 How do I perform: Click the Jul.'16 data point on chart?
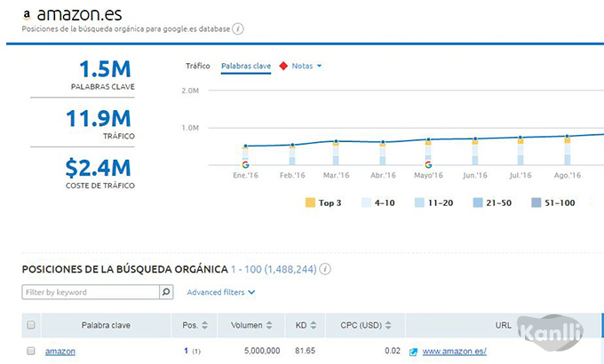pos(521,137)
